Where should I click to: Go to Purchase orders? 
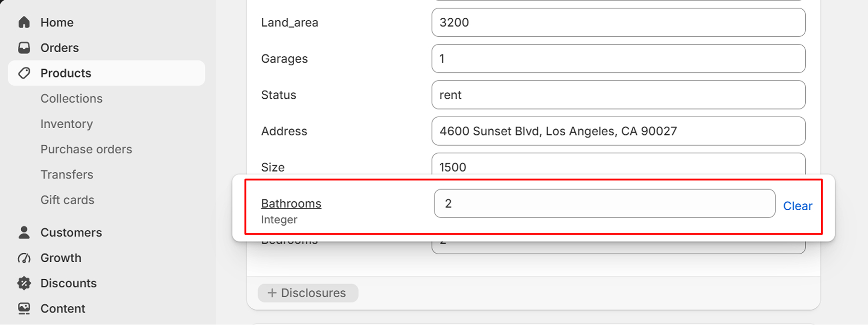click(x=86, y=149)
